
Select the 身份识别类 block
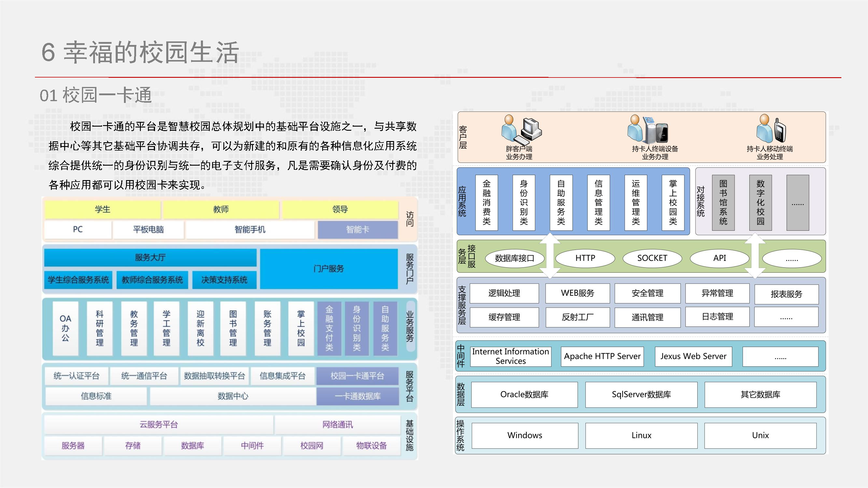click(x=524, y=202)
